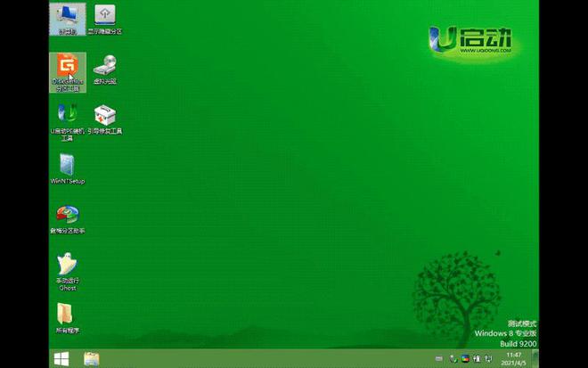Open the taskbar clock showing 11:47
The width and height of the screenshot is (588, 368).
513,358
